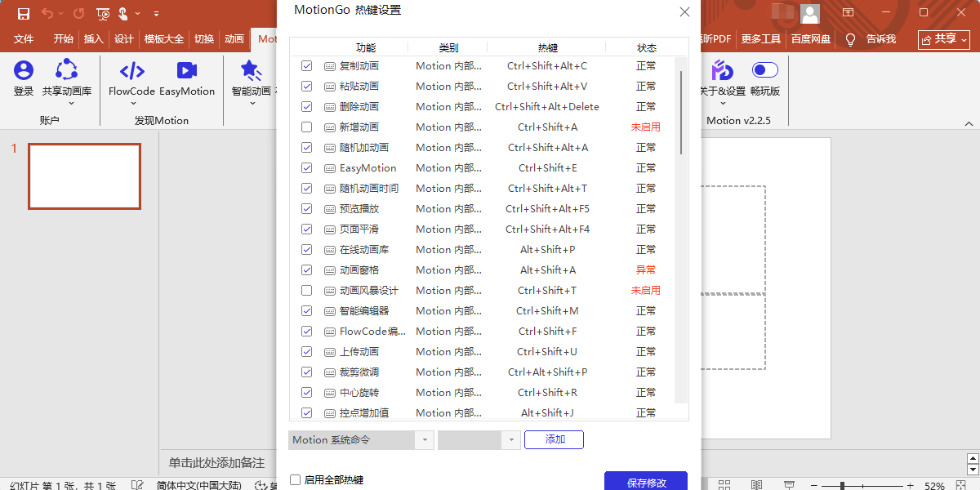This screenshot has width=980, height=490.
Task: Click the 状态 column header
Action: [646, 48]
